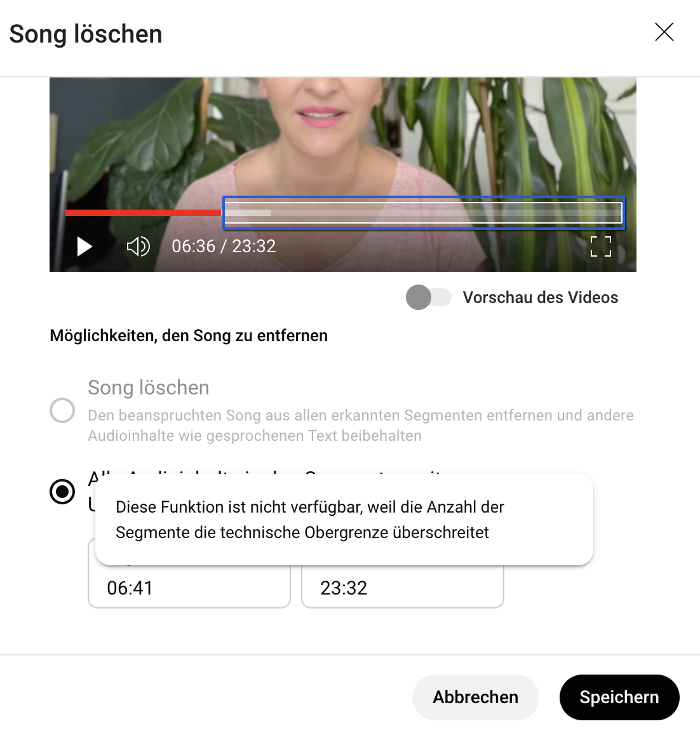Mute the video volume
This screenshot has width=700, height=733.
pos(138,246)
